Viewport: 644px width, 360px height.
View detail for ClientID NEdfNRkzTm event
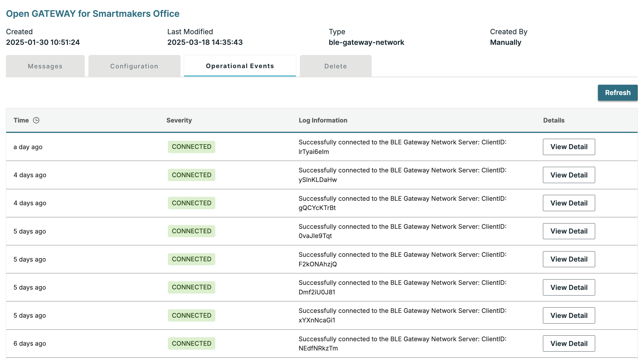(569, 343)
